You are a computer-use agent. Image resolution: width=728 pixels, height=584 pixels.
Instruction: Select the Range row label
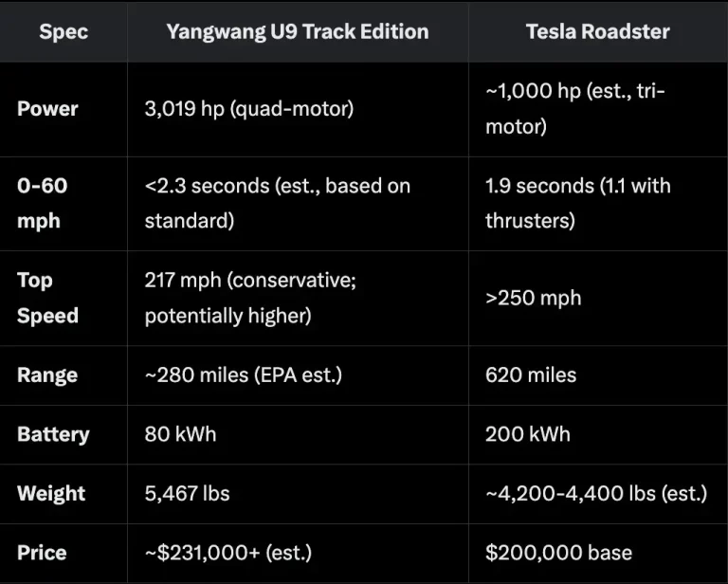[x=47, y=374]
